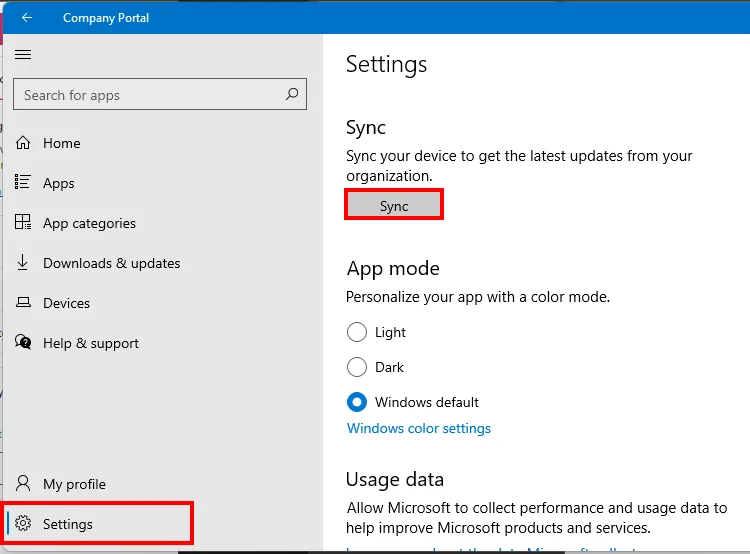Click the back arrow in title bar
Screen dimensions: 750x554
point(27,18)
